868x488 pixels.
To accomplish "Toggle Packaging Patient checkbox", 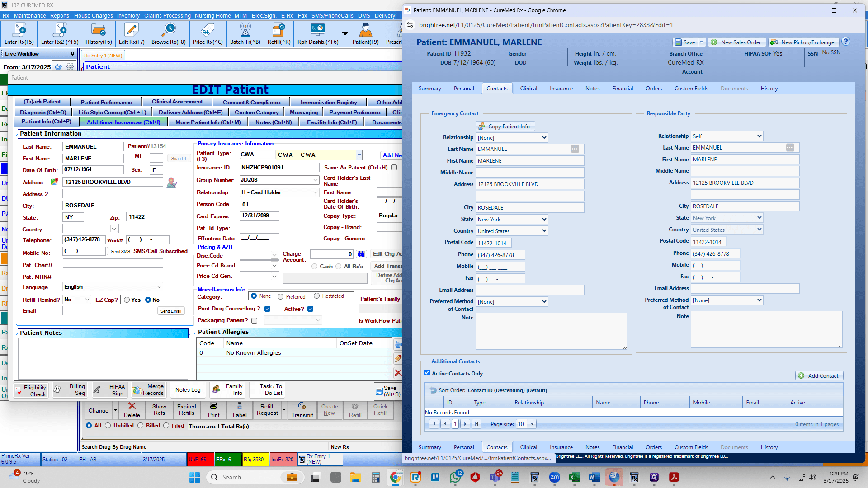I will pyautogui.click(x=254, y=320).
